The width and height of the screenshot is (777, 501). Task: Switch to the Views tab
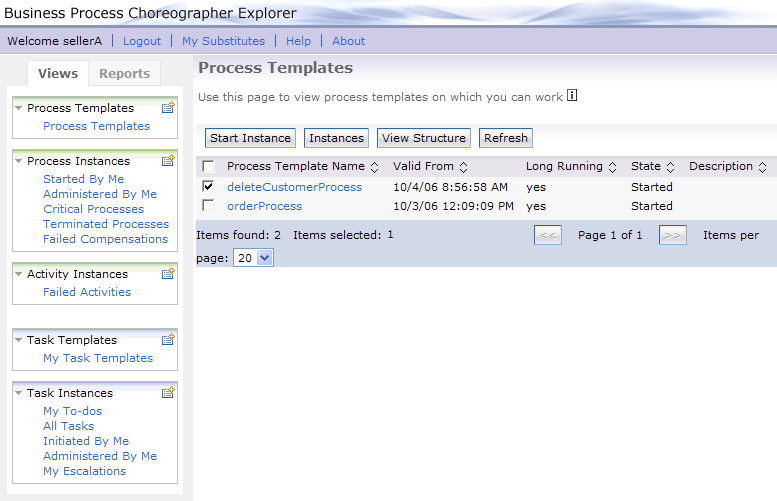pyautogui.click(x=58, y=73)
